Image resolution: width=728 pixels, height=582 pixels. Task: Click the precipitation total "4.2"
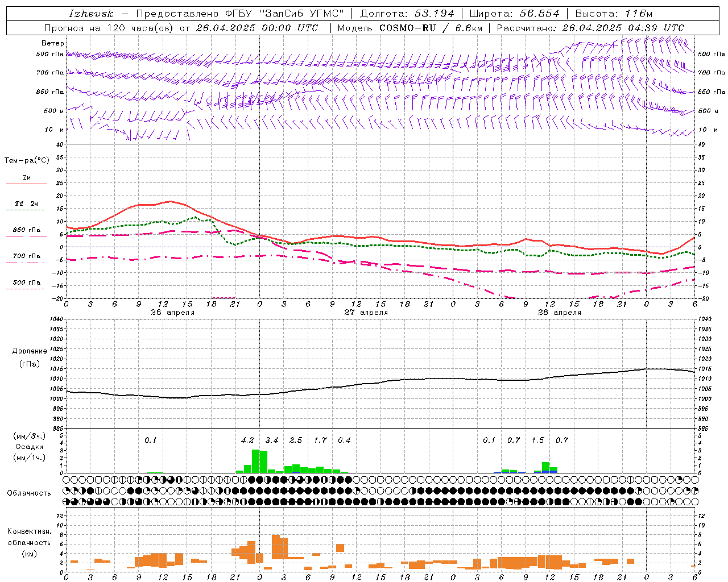click(247, 440)
